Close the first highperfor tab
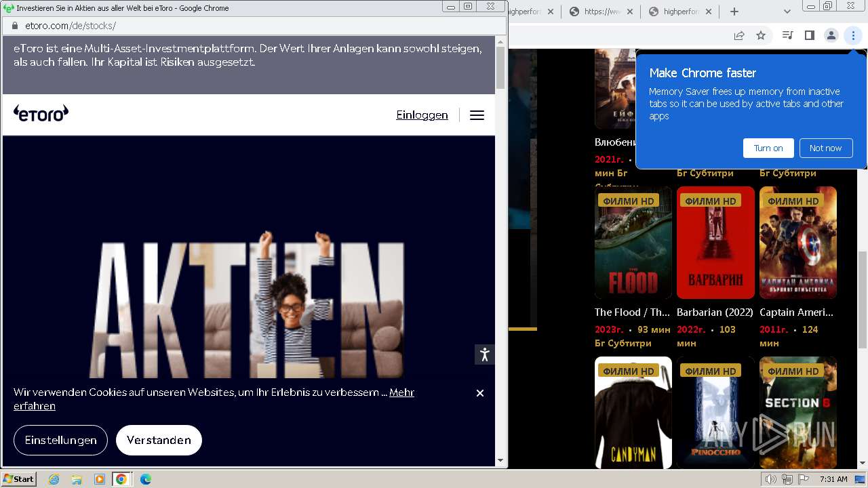868x488 pixels. click(550, 12)
